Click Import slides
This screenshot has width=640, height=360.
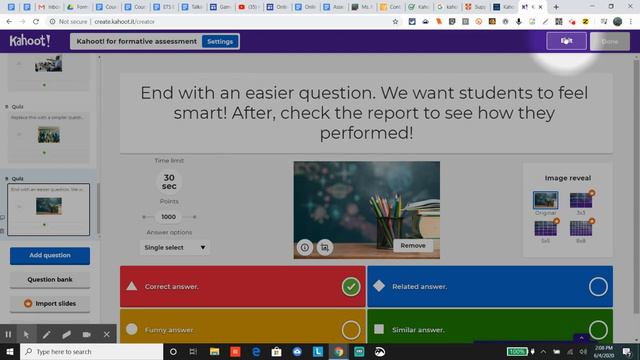(50, 304)
